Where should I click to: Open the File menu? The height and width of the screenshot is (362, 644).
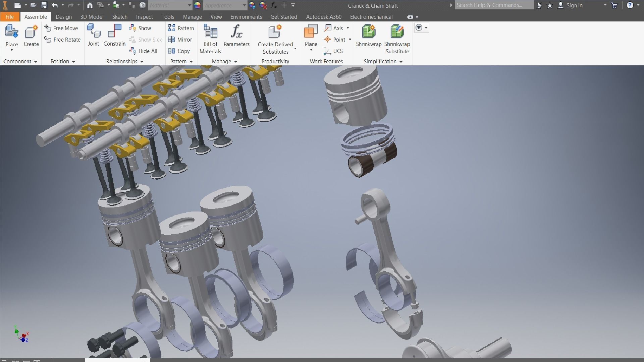pyautogui.click(x=10, y=17)
